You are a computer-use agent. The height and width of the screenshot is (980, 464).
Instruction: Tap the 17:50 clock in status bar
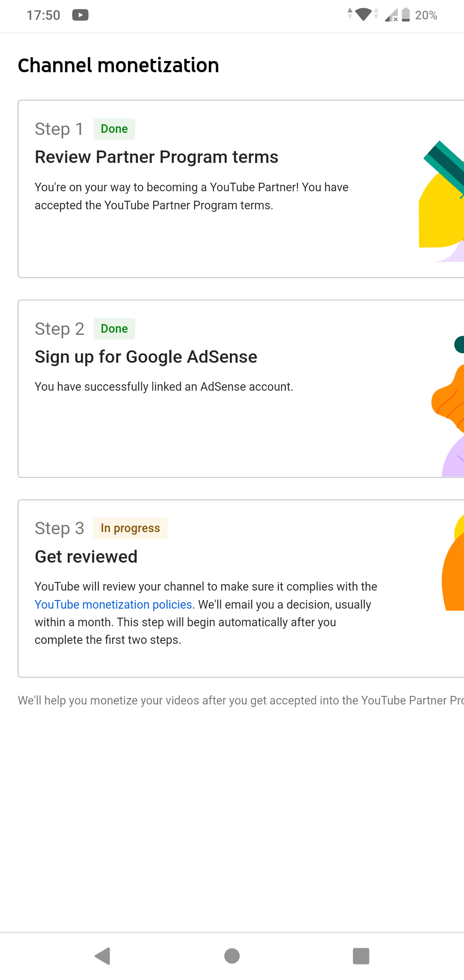point(43,15)
